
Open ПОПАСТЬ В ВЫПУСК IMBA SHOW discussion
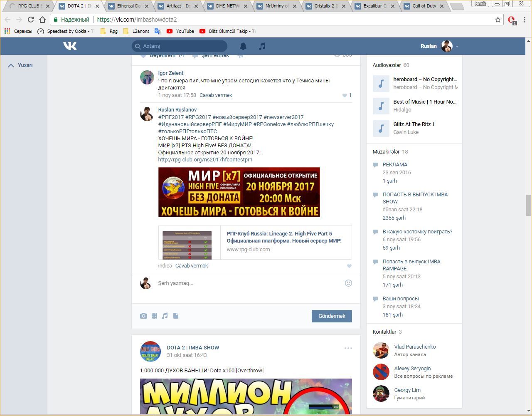(x=415, y=198)
